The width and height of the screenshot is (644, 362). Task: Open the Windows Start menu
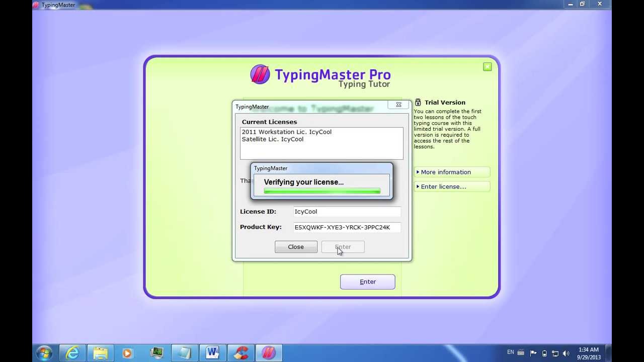point(44,353)
